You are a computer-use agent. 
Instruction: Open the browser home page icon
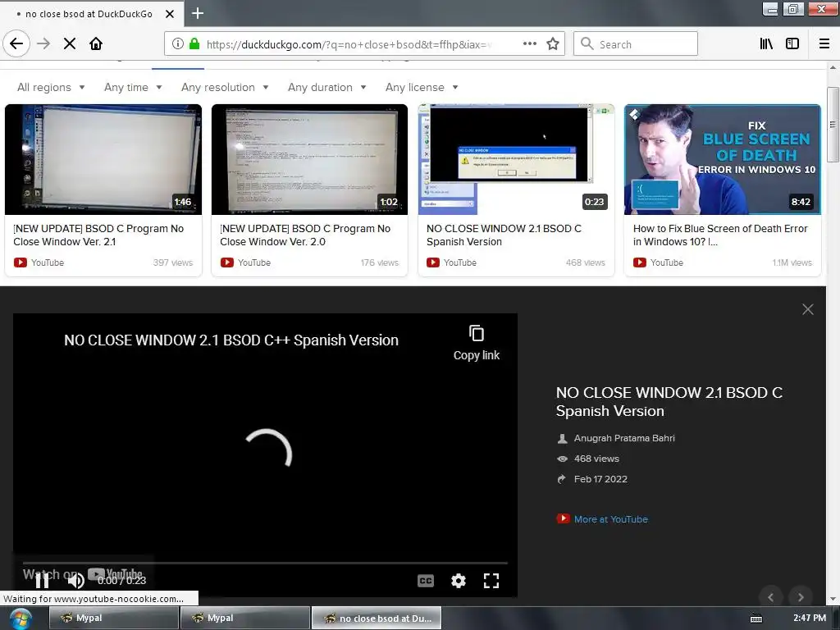coord(96,43)
